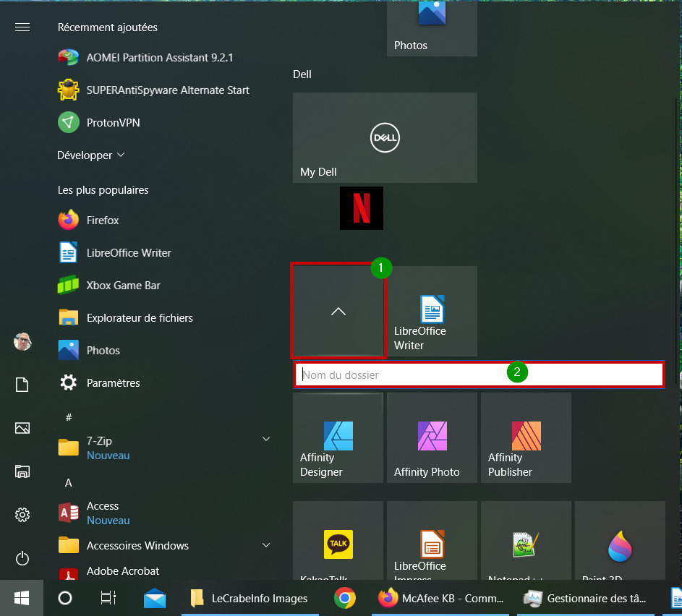This screenshot has height=616, width=682.
Task: Open the Pictures sidebar icon
Action: click(x=22, y=428)
